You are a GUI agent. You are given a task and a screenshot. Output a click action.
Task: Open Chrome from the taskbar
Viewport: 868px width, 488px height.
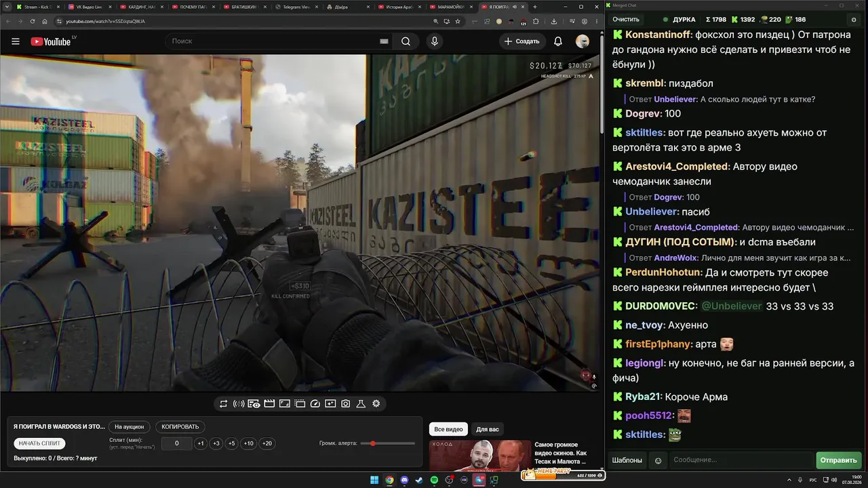[389, 481]
